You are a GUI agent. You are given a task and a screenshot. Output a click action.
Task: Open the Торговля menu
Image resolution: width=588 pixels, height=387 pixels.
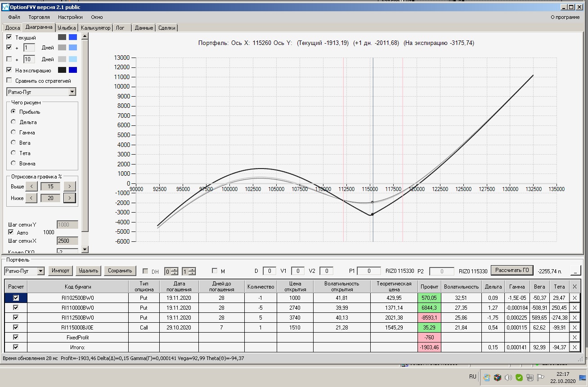(39, 17)
